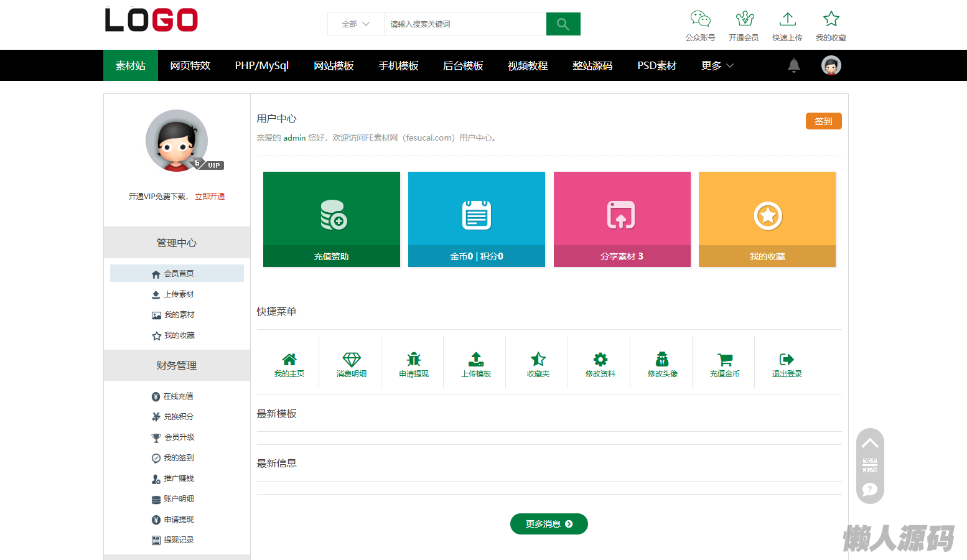Click the 退出登录 logout icon
967x560 pixels.
[787, 360]
